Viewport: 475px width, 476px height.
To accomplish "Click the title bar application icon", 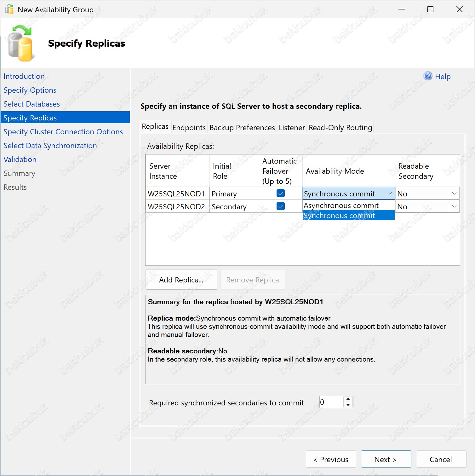I will [9, 9].
